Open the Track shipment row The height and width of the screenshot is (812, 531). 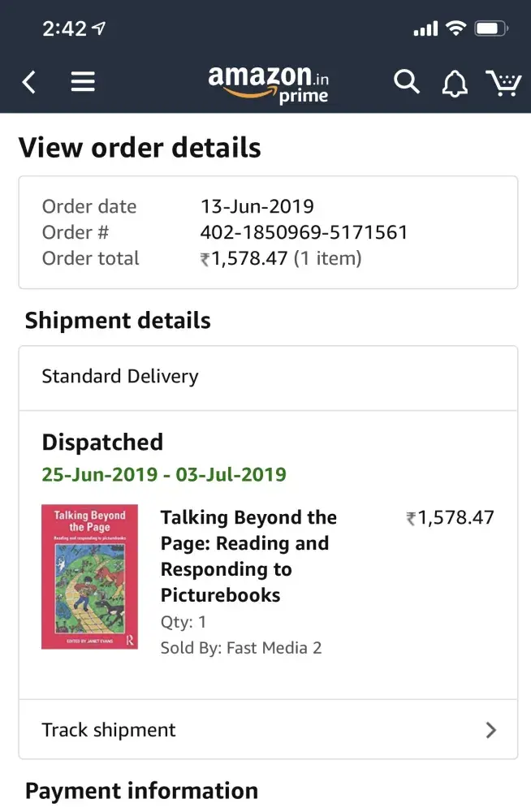(x=268, y=729)
